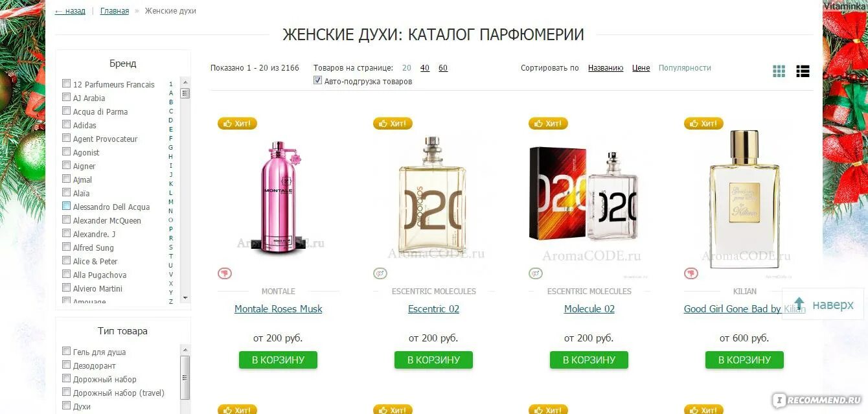Switch to grid view layout icon
Screen dimensions: 868x414
pos(779,71)
